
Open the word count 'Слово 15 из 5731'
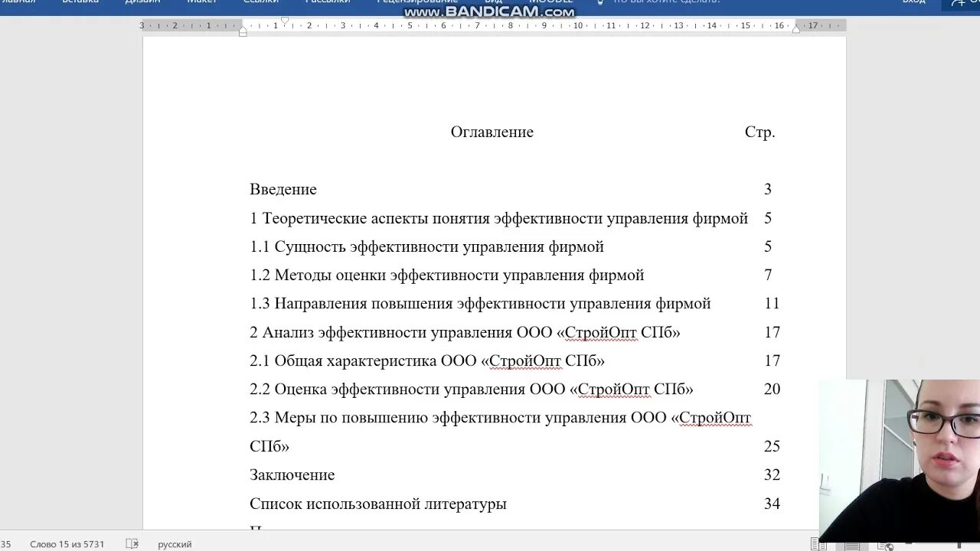67,544
